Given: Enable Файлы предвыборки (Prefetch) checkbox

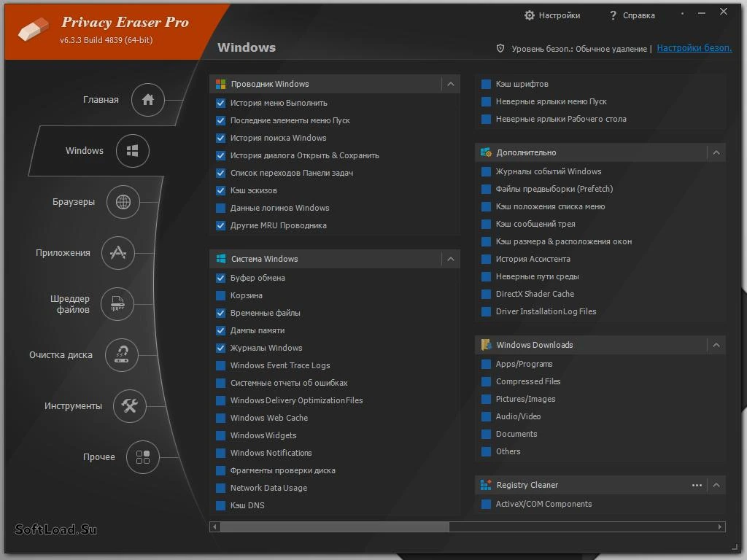Looking at the screenshot, I should click(486, 189).
